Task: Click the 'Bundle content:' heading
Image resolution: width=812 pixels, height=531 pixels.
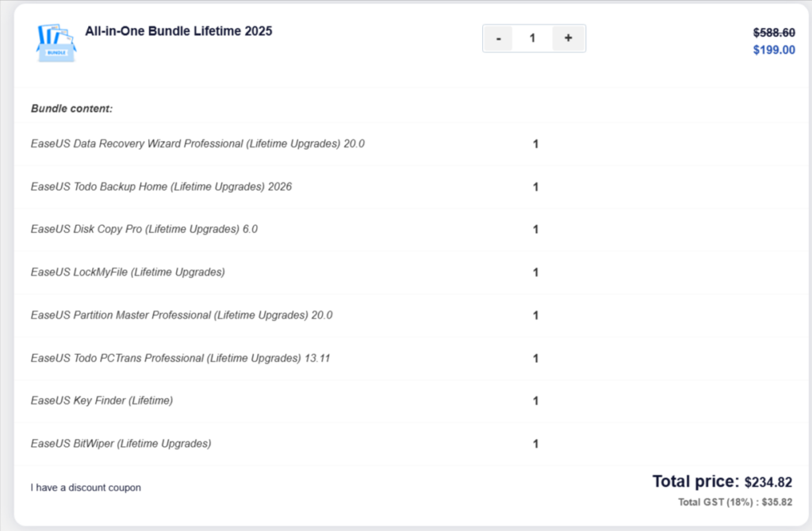Action: (71, 109)
